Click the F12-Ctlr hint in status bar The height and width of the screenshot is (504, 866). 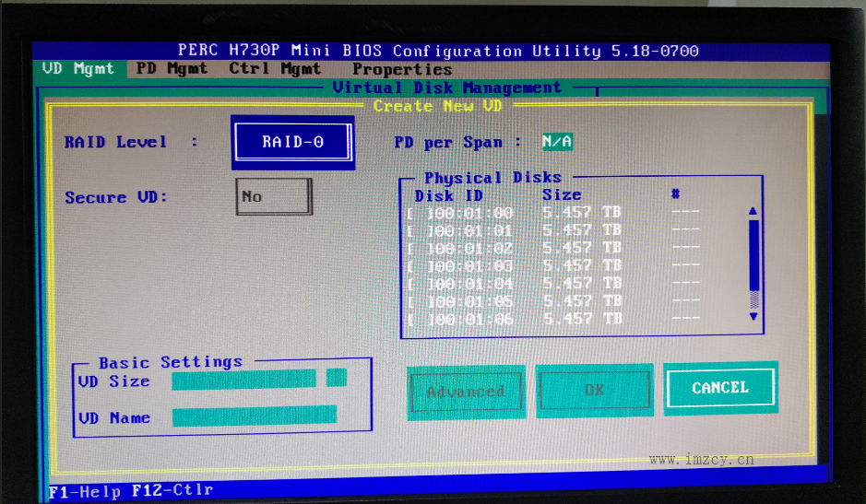coord(172,490)
